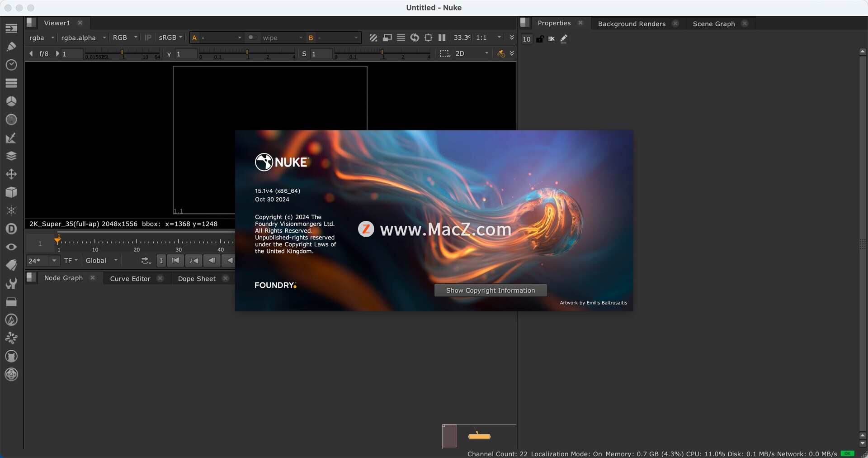This screenshot has height=458, width=868.
Task: Adjust the gamma y slider
Action: pyautogui.click(x=247, y=54)
